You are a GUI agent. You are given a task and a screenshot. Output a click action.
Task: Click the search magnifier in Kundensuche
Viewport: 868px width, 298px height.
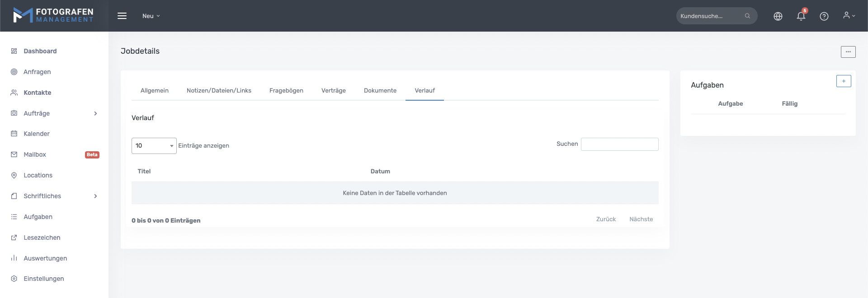(747, 16)
